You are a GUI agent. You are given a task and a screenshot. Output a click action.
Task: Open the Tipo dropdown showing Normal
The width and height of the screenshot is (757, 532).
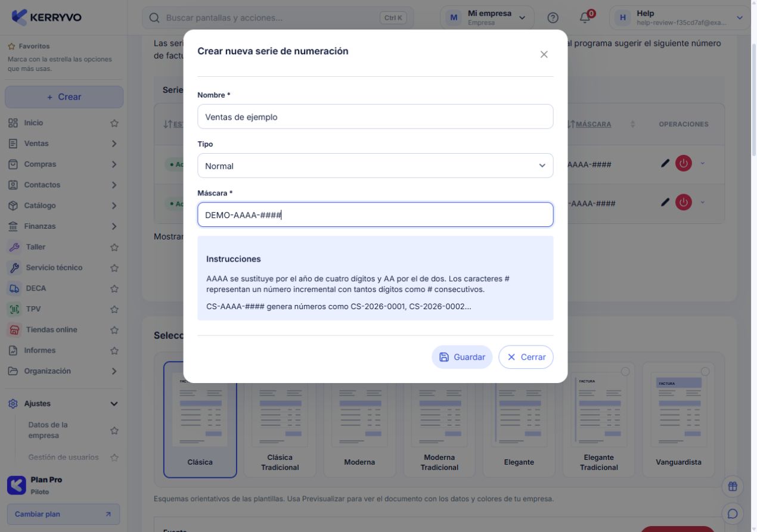click(x=376, y=166)
